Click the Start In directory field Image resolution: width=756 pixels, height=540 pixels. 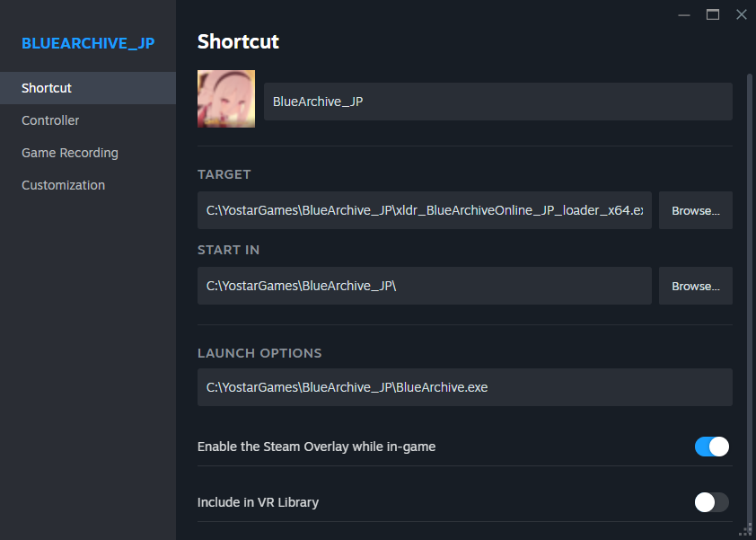pos(425,286)
